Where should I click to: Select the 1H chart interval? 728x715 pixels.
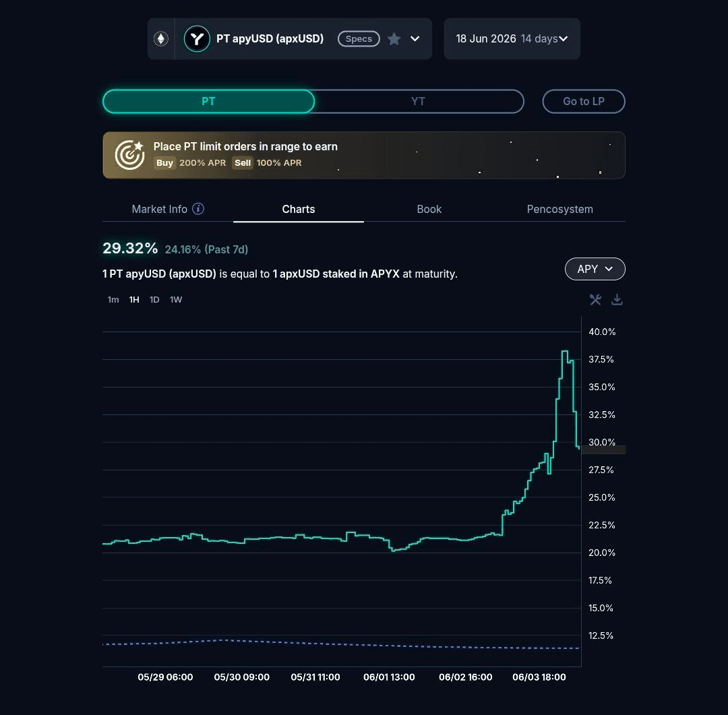coord(134,299)
